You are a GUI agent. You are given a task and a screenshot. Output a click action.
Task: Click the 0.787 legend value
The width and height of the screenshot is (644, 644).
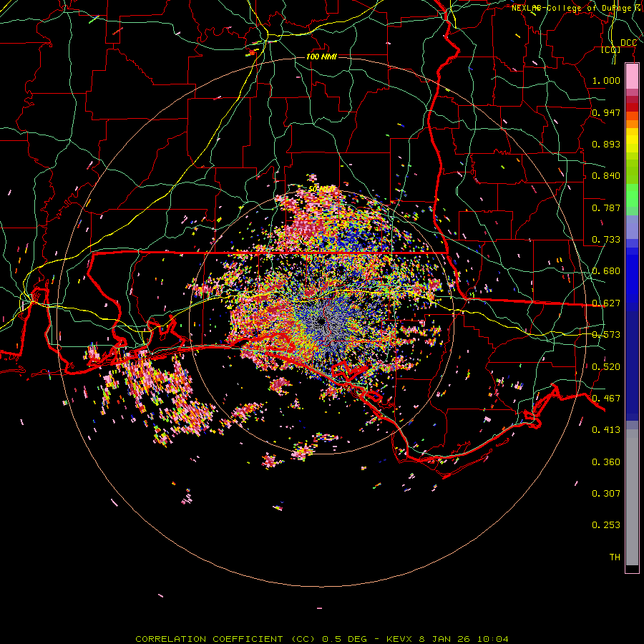(x=606, y=208)
